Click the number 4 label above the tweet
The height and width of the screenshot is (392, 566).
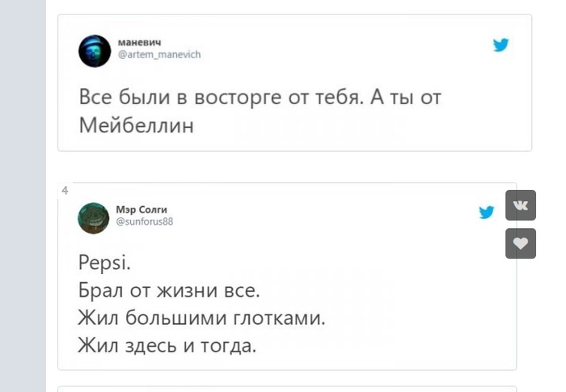pos(65,190)
